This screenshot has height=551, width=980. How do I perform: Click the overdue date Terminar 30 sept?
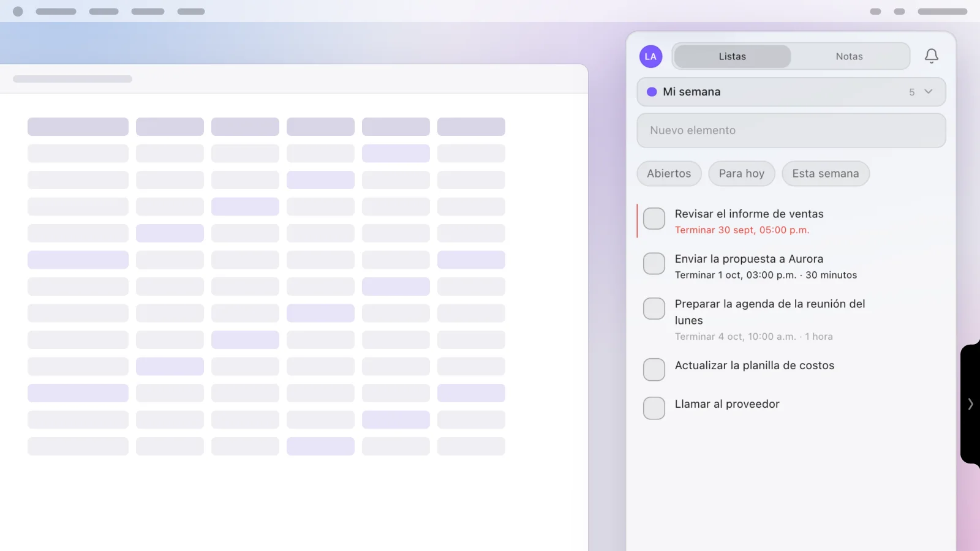[742, 230]
